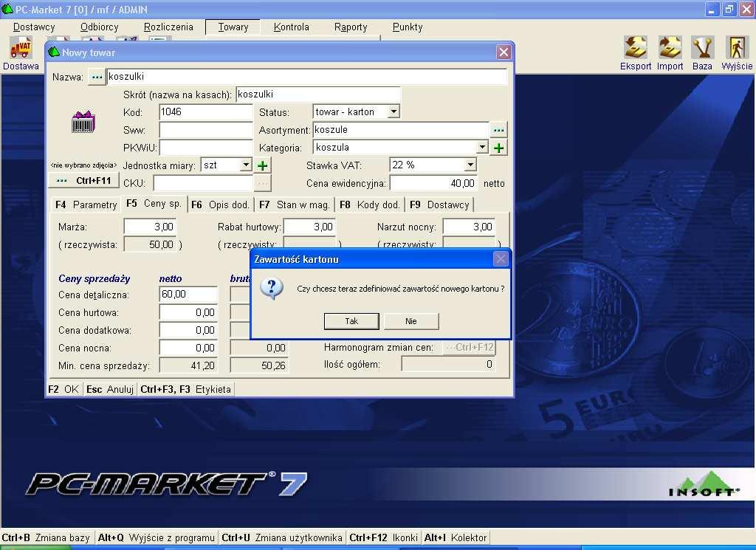Click the empty Sww field
The image size is (756, 550).
pos(205,130)
